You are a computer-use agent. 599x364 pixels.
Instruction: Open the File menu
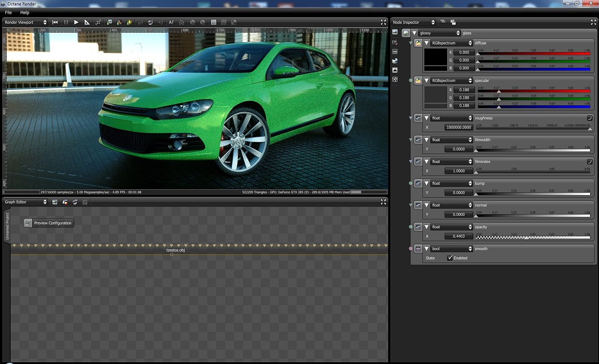(8, 13)
